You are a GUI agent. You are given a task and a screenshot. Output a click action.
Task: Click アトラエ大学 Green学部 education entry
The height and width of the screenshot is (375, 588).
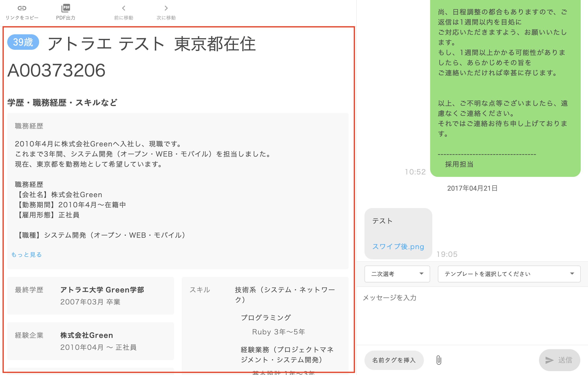click(x=102, y=290)
